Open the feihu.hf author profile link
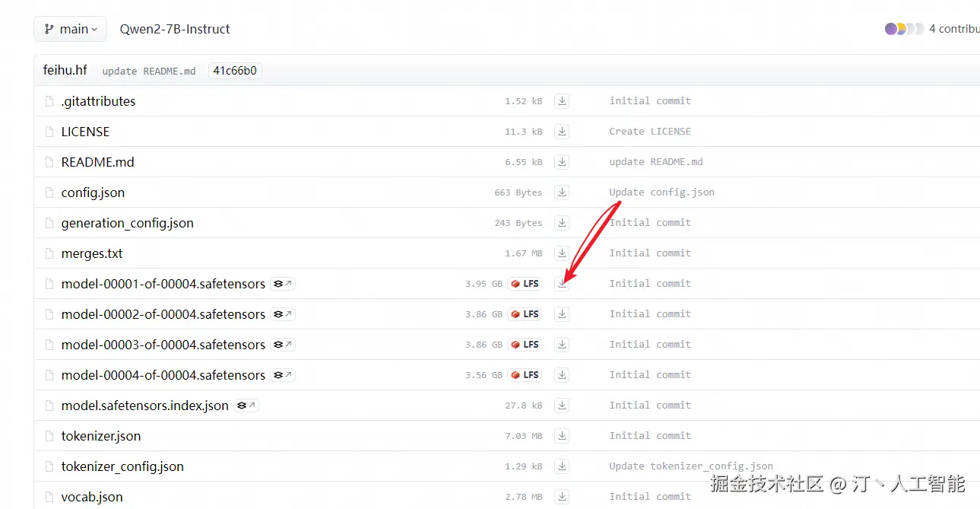The image size is (980, 509). pyautogui.click(x=65, y=70)
